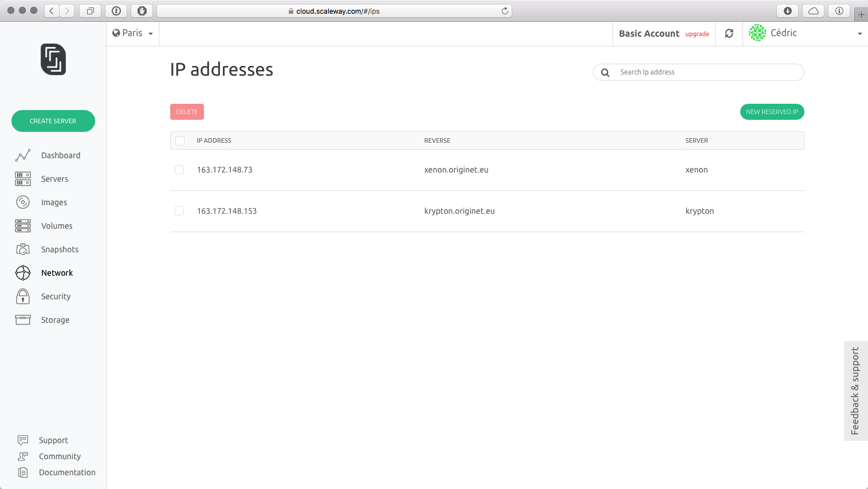Click the red upgrade link
Viewport: 868px width, 489px height.
click(697, 34)
